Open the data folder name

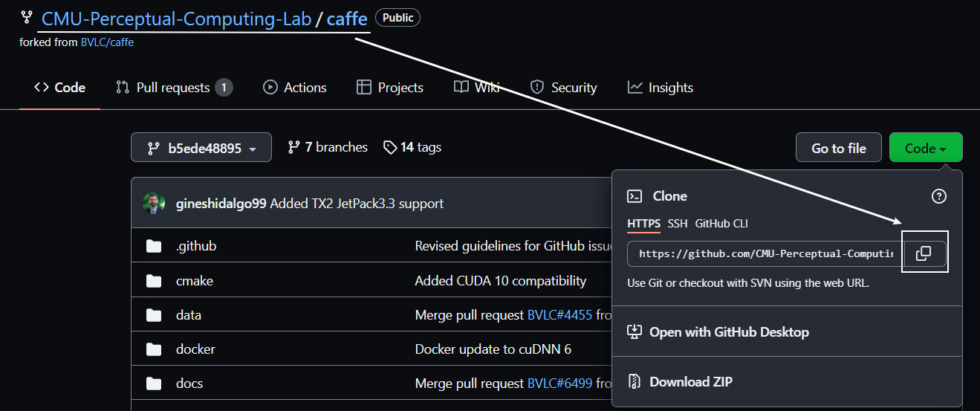189,315
